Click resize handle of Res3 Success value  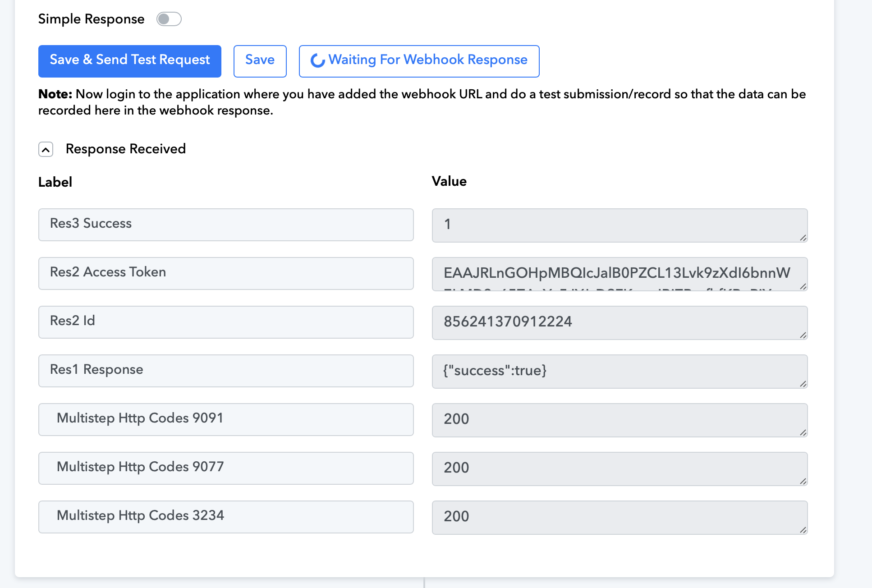[x=803, y=238]
